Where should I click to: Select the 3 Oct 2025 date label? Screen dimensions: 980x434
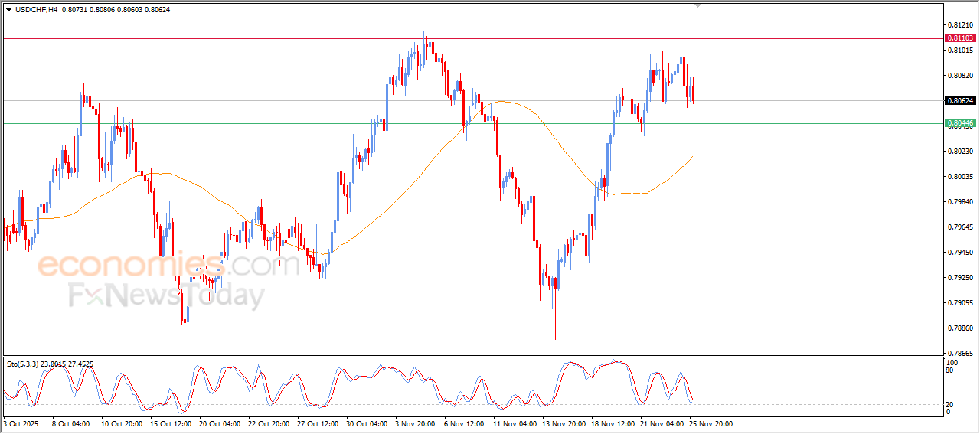coord(23,423)
